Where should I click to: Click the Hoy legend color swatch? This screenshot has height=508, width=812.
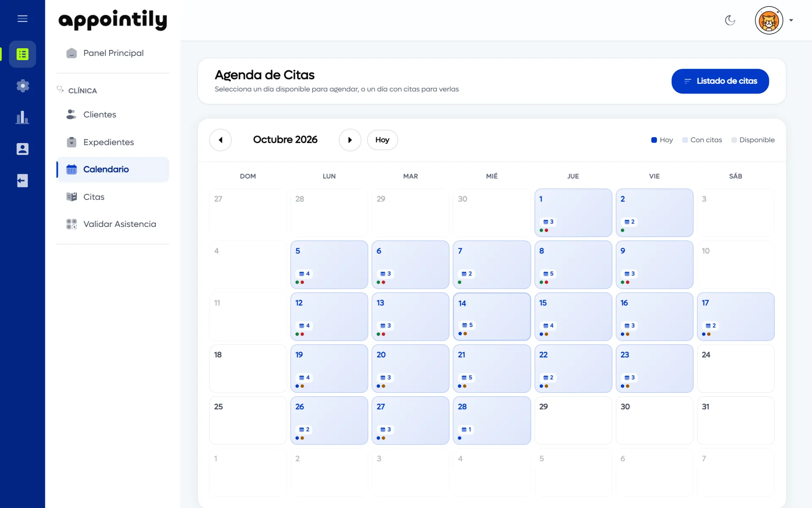pyautogui.click(x=654, y=140)
